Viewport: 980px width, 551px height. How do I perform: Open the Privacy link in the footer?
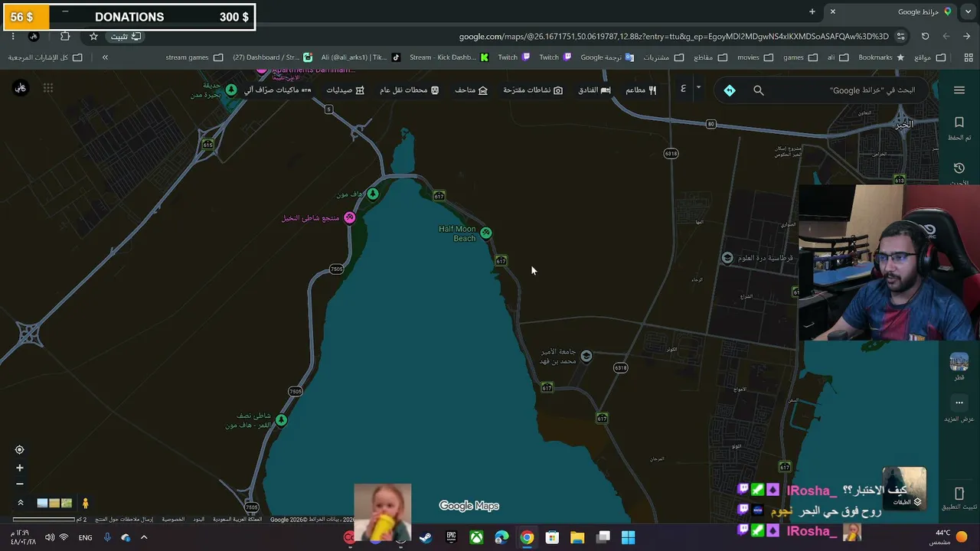click(173, 520)
